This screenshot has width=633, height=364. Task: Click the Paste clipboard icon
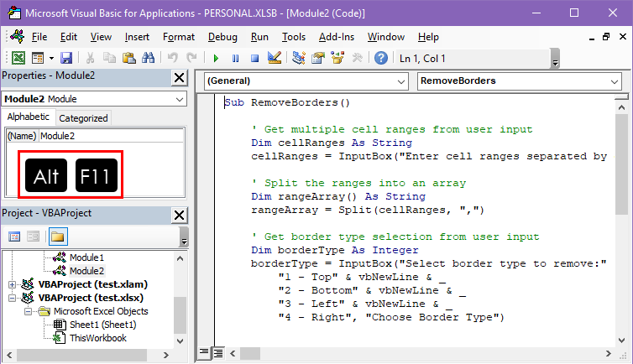tap(128, 58)
